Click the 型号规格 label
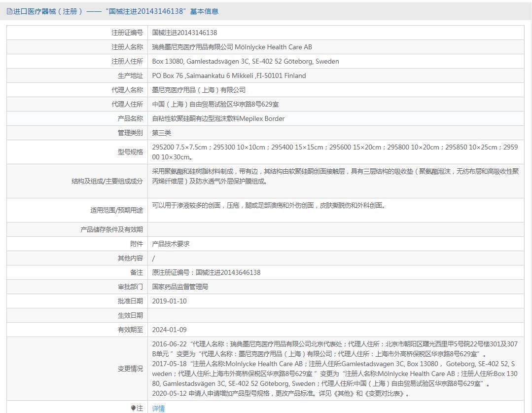 coord(130,152)
